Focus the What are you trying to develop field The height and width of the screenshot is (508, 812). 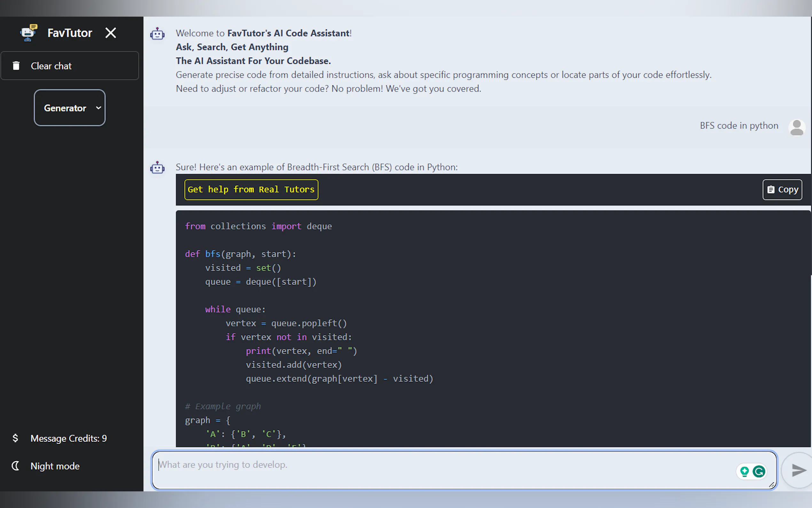tap(436, 470)
